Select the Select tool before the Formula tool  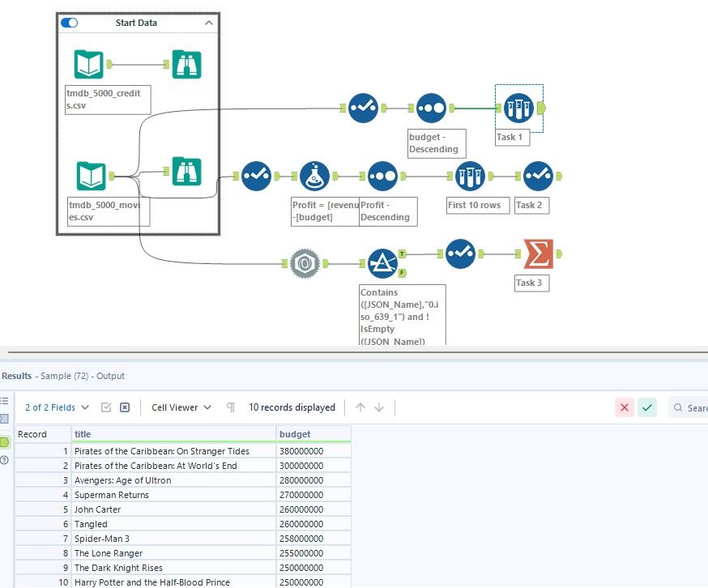point(256,176)
